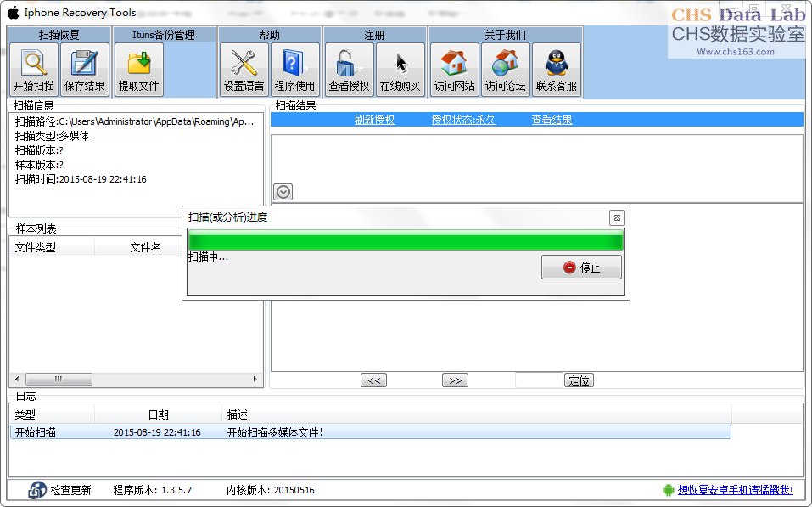The width and height of the screenshot is (812, 507).
Task: Click the sample list horizontal scrollbar thumb
Action: click(59, 380)
